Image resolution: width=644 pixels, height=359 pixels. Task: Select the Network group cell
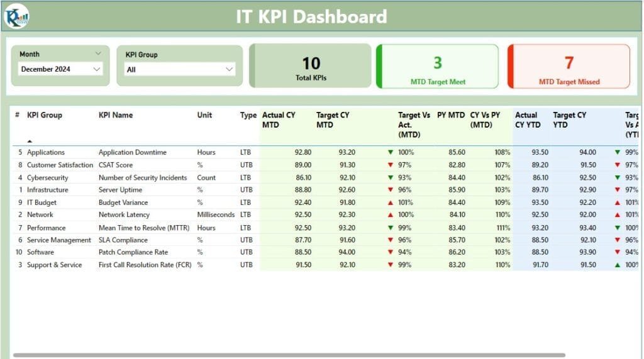click(x=40, y=215)
